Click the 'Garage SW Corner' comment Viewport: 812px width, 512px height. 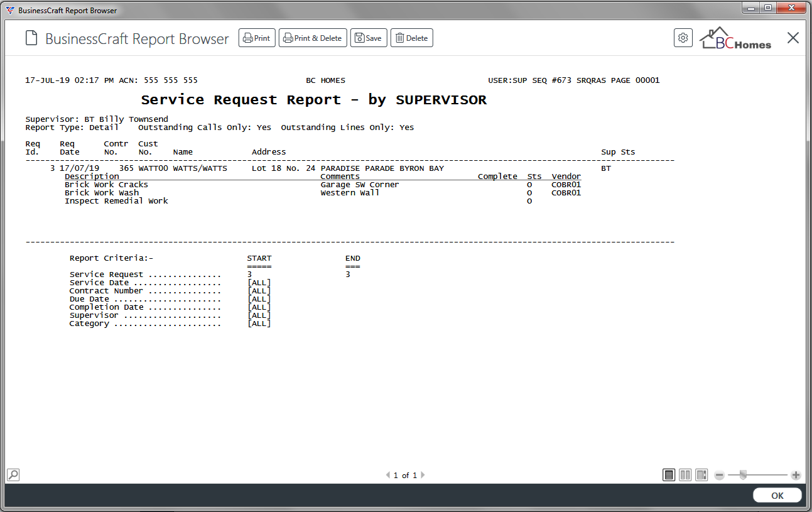359,185
